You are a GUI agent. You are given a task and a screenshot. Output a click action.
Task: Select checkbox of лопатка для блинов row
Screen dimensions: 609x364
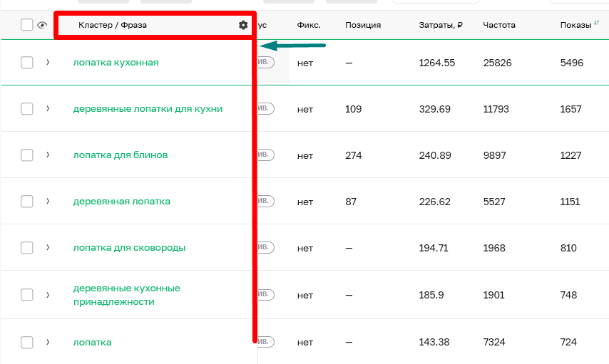pyautogui.click(x=27, y=155)
